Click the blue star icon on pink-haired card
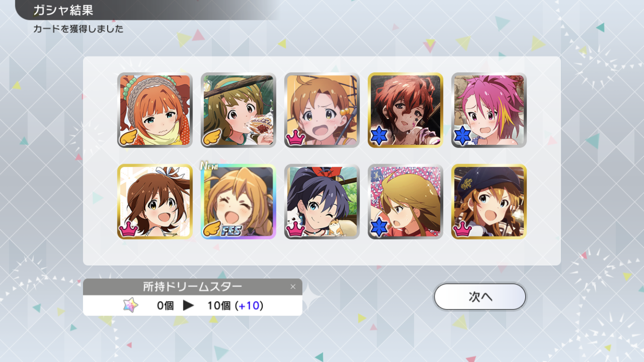 point(462,136)
